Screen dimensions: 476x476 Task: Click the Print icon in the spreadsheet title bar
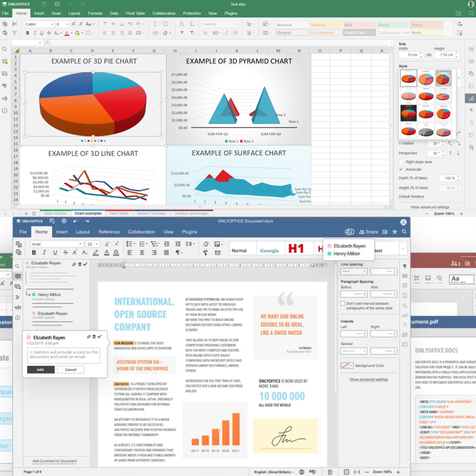point(57,4)
